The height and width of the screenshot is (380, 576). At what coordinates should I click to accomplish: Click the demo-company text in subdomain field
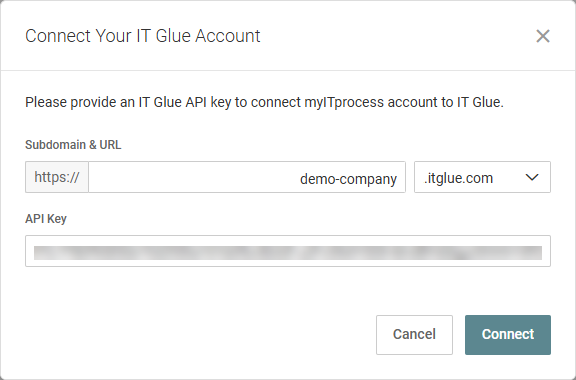(348, 179)
